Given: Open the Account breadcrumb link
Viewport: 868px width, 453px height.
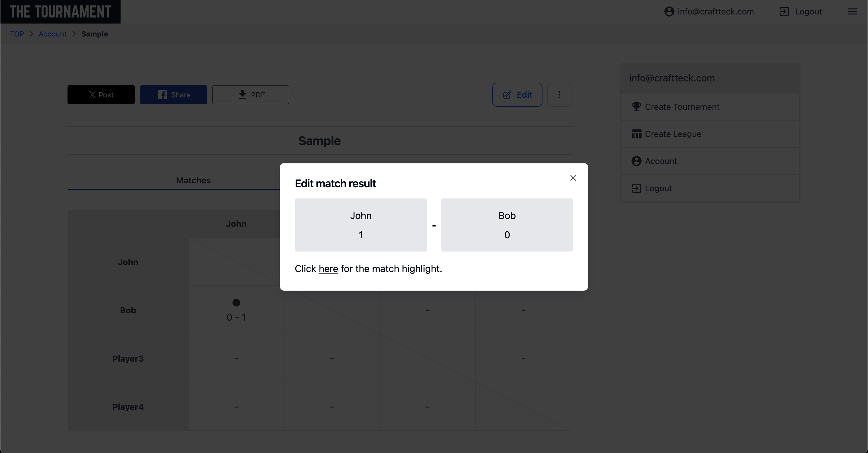Looking at the screenshot, I should click(x=52, y=34).
